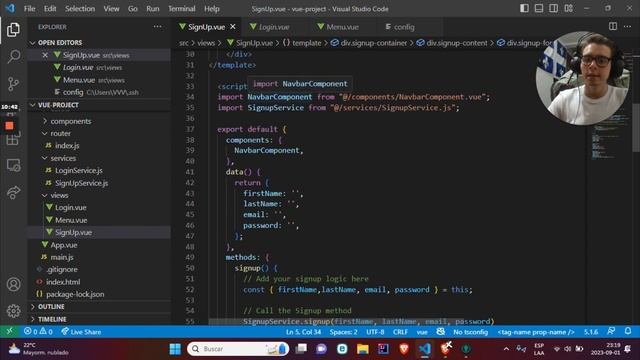Start Live Share from status bar
Image resolution: width=640 pixels, height=360 pixels.
click(x=81, y=331)
